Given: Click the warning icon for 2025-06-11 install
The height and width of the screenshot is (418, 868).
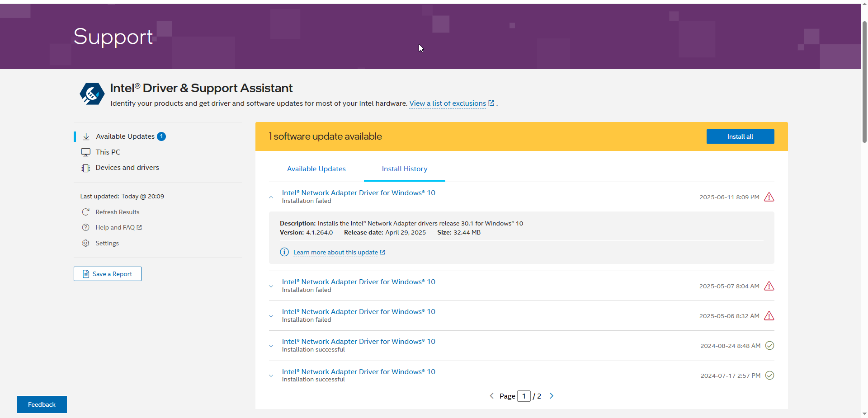Looking at the screenshot, I should [x=769, y=197].
